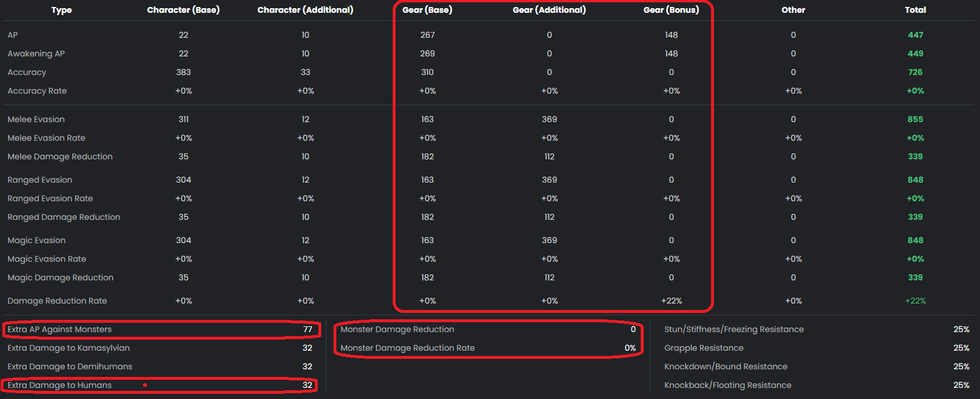The height and width of the screenshot is (399, 980).
Task: Click the Ranged Damage Reduction row label
Action: click(x=64, y=217)
